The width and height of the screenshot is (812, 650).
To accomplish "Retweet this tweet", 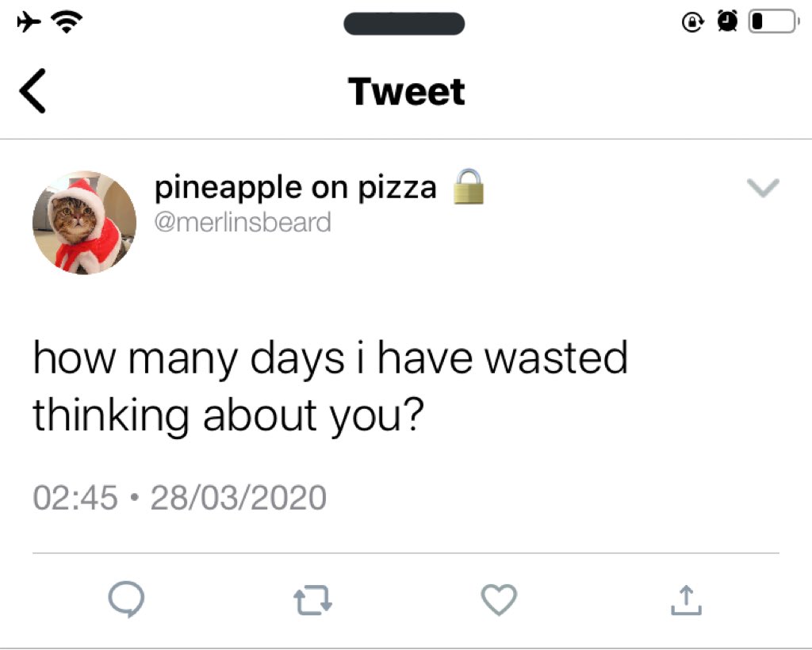I will (312, 601).
